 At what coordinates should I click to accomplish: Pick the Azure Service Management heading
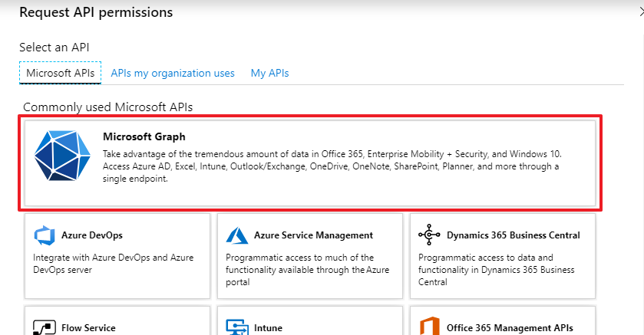313,235
